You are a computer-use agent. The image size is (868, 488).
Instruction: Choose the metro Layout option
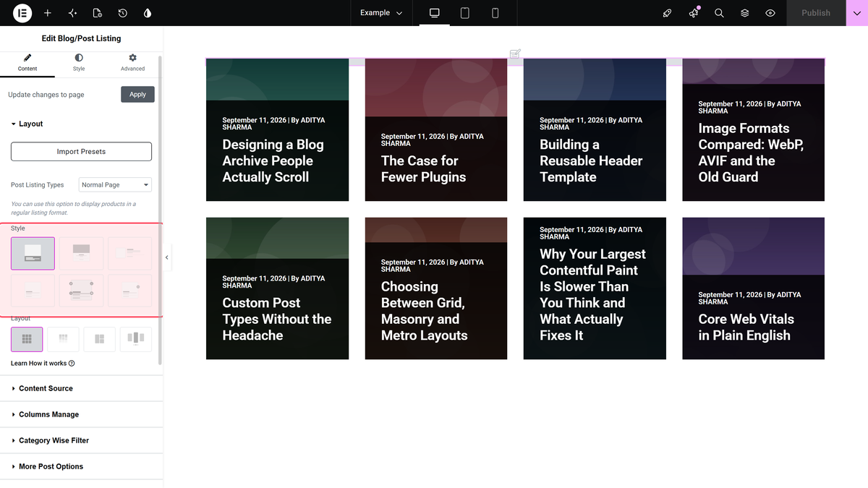tap(100, 339)
